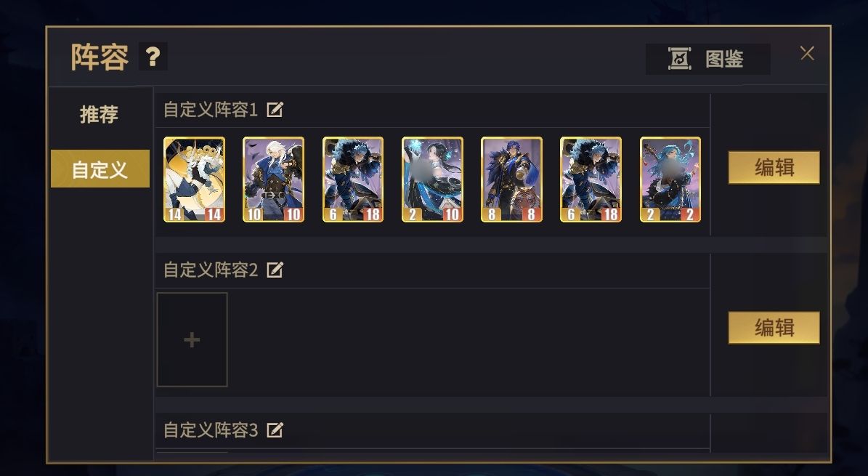This screenshot has width=868, height=476.
Task: Click the scroll icon in the 图鉴 button
Action: click(x=679, y=59)
